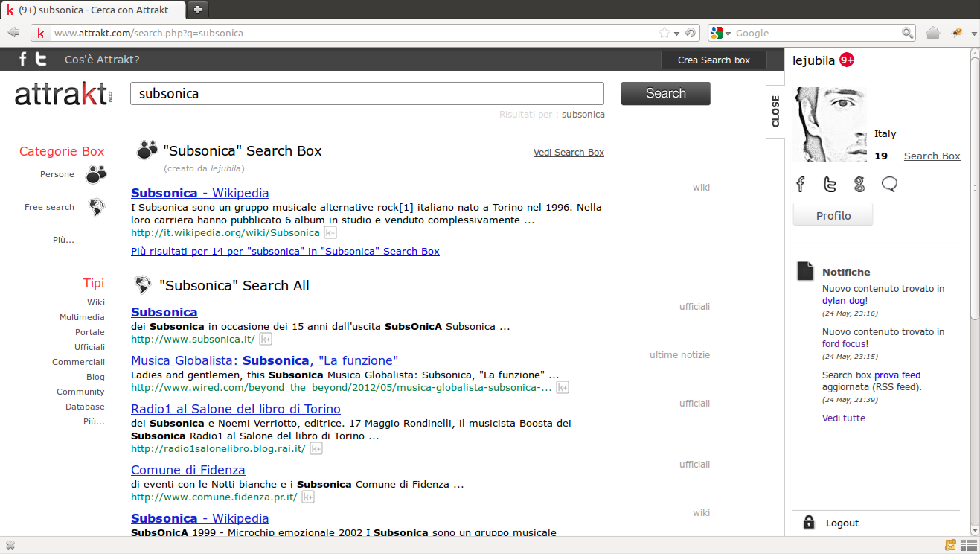The width and height of the screenshot is (980, 554).
Task: Click the Logout link
Action: pos(842,523)
